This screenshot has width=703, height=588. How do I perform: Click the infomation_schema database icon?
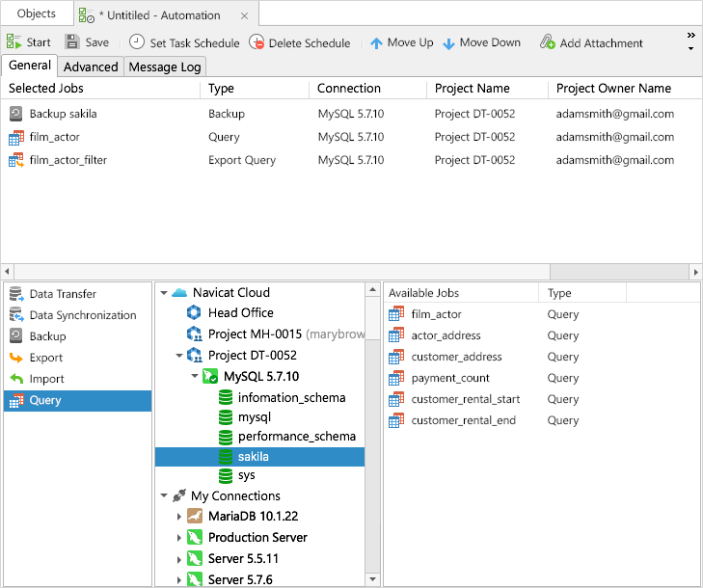[x=225, y=397]
